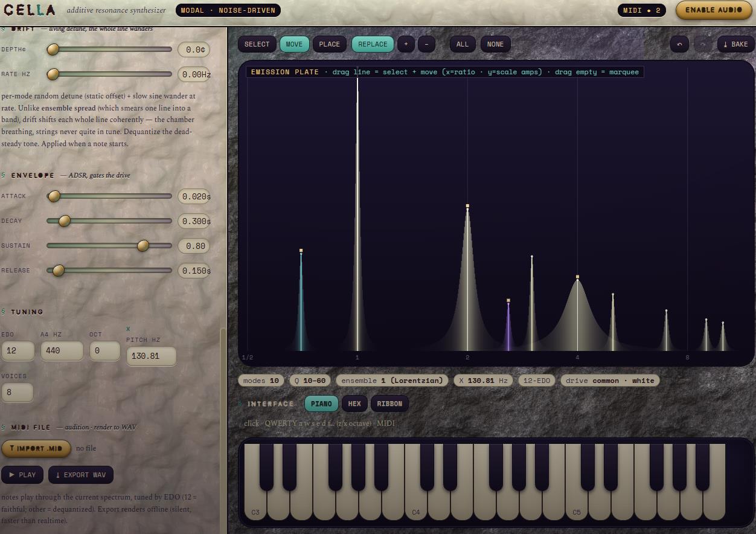Click the 'X 130.81 Hz' status pill

click(484, 381)
